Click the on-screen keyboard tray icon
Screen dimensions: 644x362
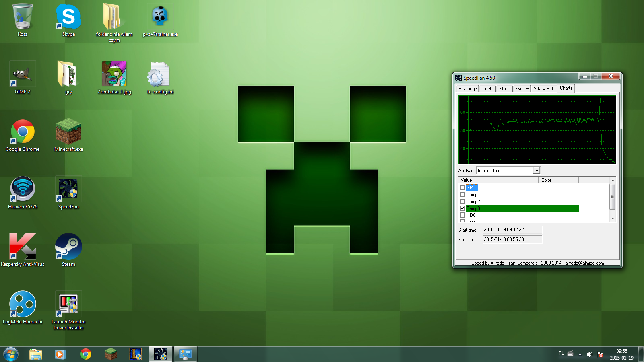(570, 354)
